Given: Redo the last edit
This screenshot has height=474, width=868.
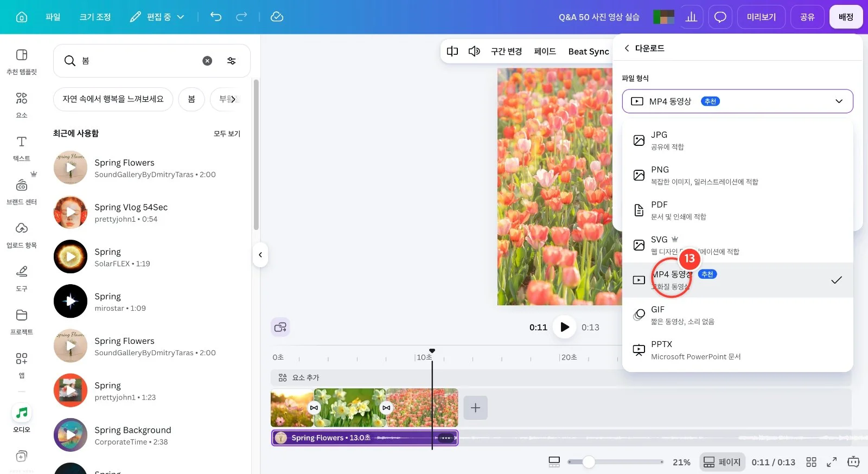Looking at the screenshot, I should click(241, 17).
